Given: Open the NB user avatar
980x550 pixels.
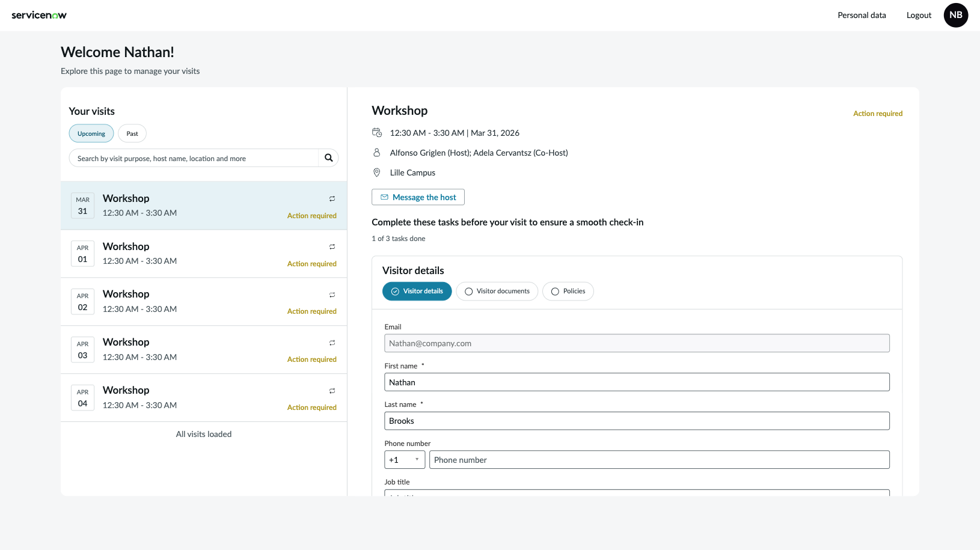Looking at the screenshot, I should (x=955, y=15).
